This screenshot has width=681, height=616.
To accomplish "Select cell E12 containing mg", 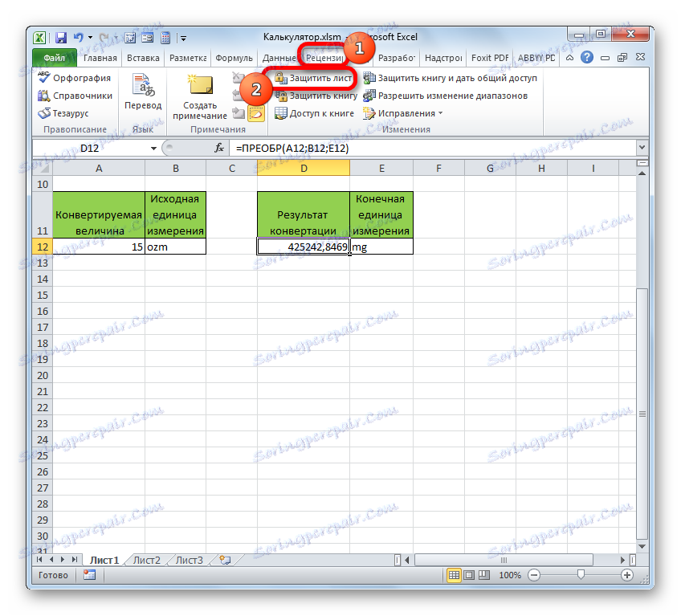I will tap(381, 247).
